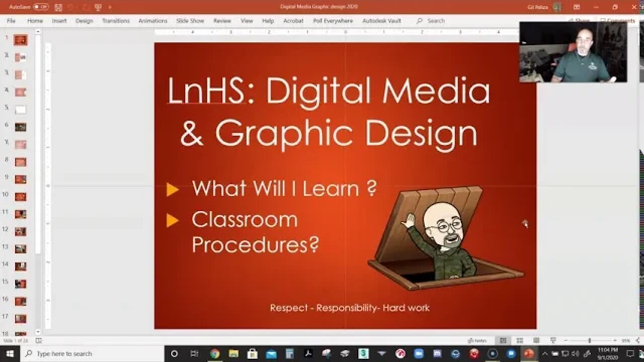Open Cortana circle icon in taskbar
The height and width of the screenshot is (362, 644).
[174, 353]
